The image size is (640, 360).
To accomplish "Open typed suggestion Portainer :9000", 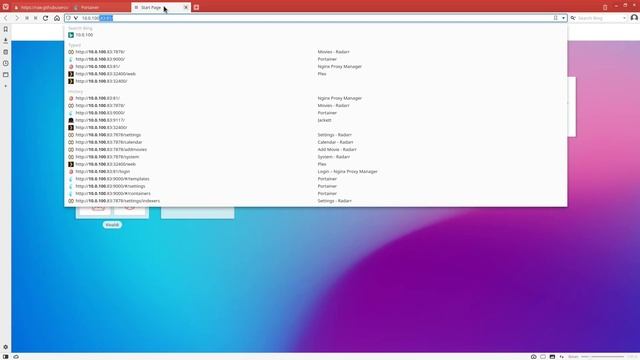I will coord(316,59).
